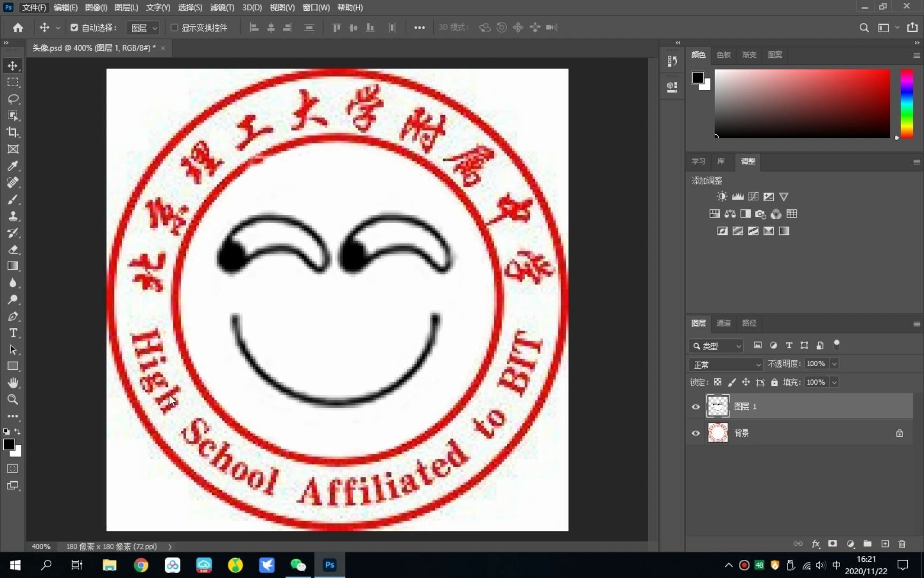Select the Zoom tool
The image size is (924, 578).
coord(13,400)
